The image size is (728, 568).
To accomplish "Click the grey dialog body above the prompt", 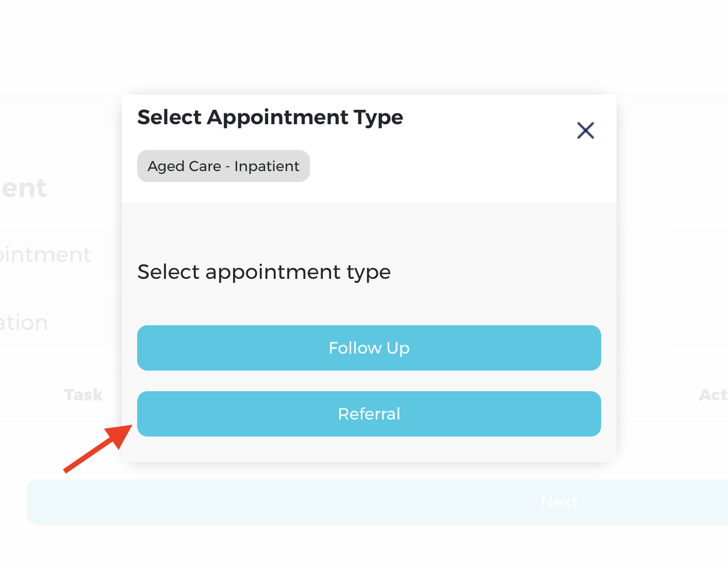I will (x=369, y=227).
